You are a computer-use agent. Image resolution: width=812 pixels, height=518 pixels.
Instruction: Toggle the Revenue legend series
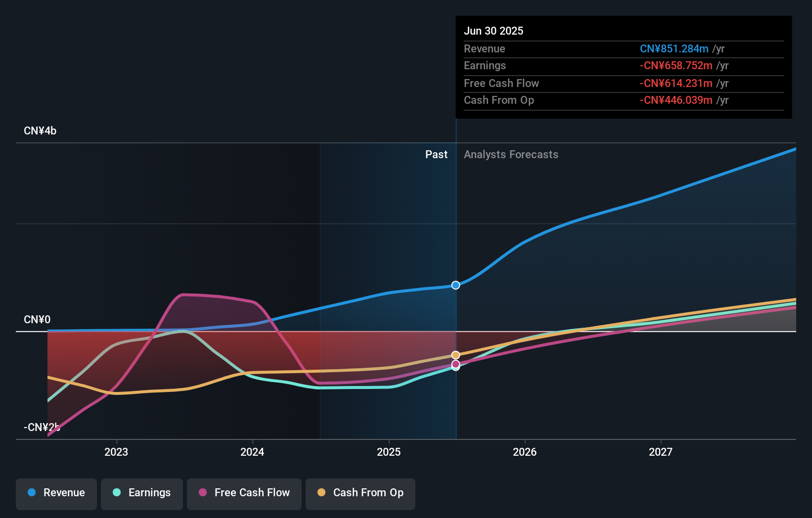click(56, 494)
